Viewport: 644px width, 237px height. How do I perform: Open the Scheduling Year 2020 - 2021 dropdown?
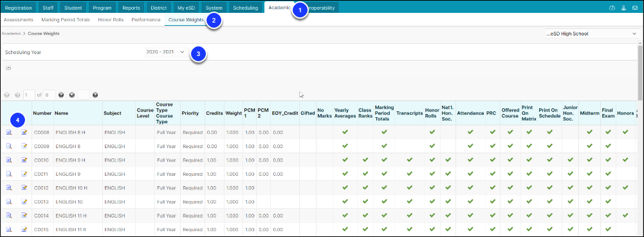coord(167,52)
